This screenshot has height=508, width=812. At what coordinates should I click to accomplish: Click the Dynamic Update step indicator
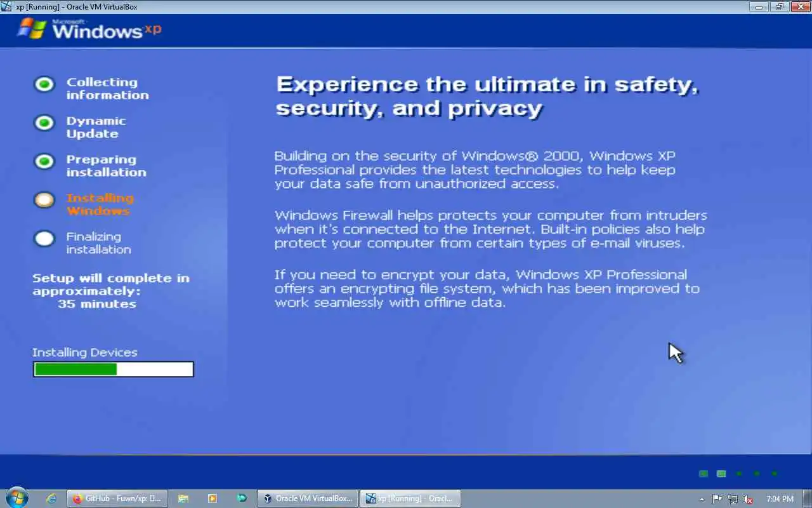pyautogui.click(x=44, y=123)
